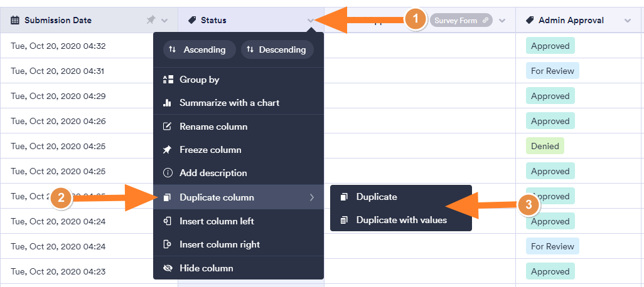Click the tag icon beside Admin Approval

point(530,21)
